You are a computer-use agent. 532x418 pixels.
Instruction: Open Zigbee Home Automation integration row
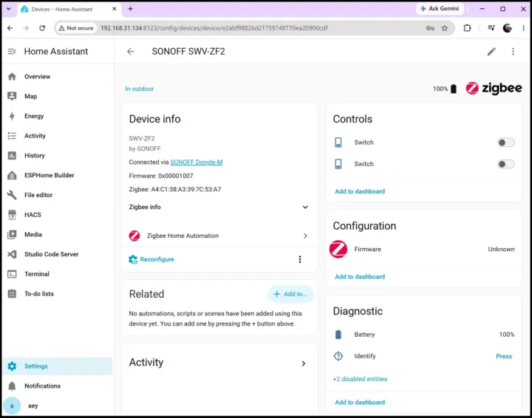[219, 236]
